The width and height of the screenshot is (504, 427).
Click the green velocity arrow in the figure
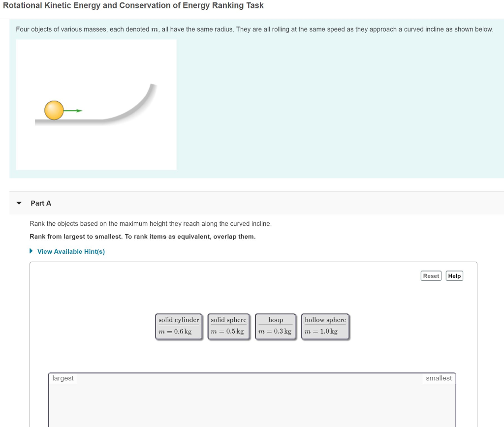[x=74, y=110]
